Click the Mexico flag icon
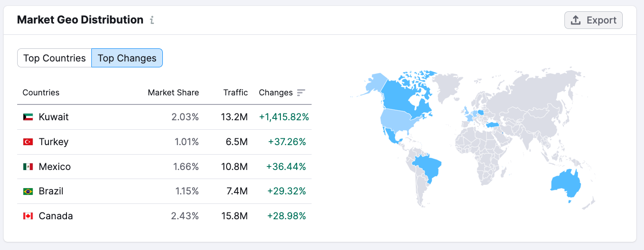The height and width of the screenshot is (250, 644). (x=28, y=167)
